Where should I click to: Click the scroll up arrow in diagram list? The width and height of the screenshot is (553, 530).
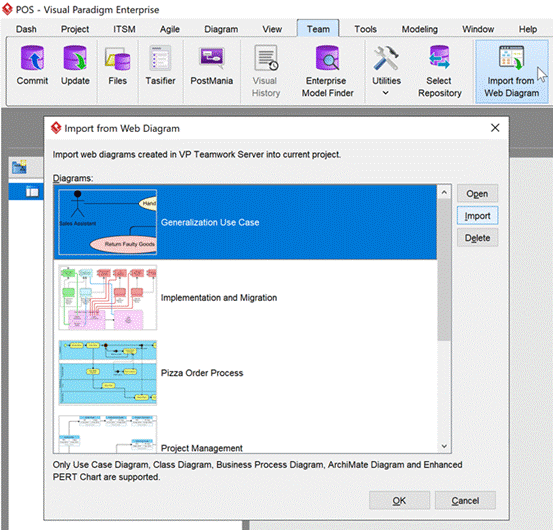pos(444,192)
